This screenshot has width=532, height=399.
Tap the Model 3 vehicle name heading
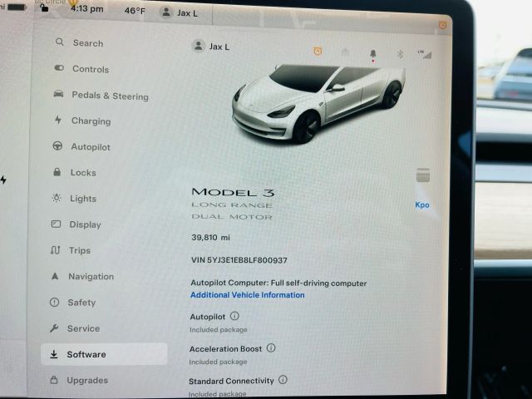coord(233,192)
